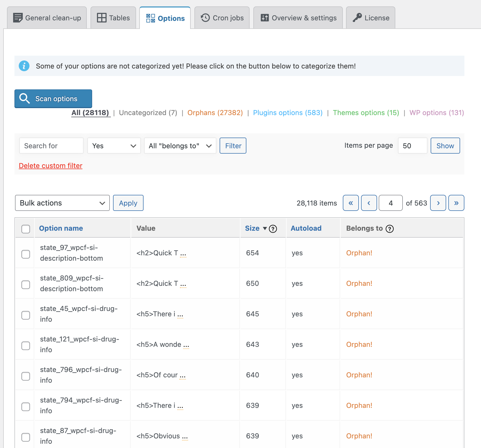
Task: Toggle the select-all checkbox in header
Action: [x=26, y=229]
